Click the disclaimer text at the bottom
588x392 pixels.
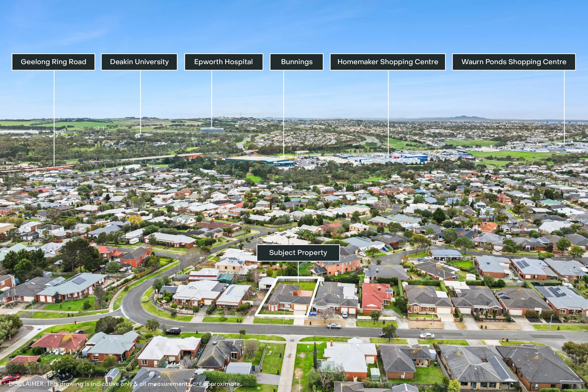coord(124,384)
